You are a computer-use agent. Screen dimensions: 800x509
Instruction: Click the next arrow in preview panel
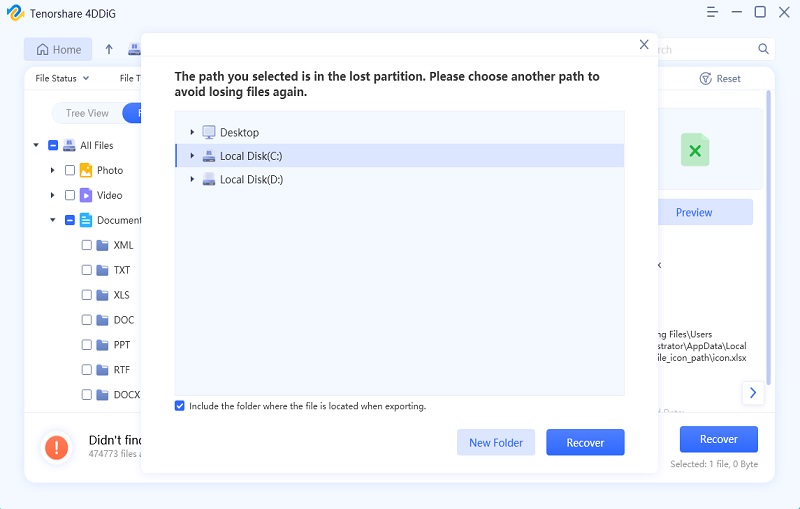click(x=753, y=393)
